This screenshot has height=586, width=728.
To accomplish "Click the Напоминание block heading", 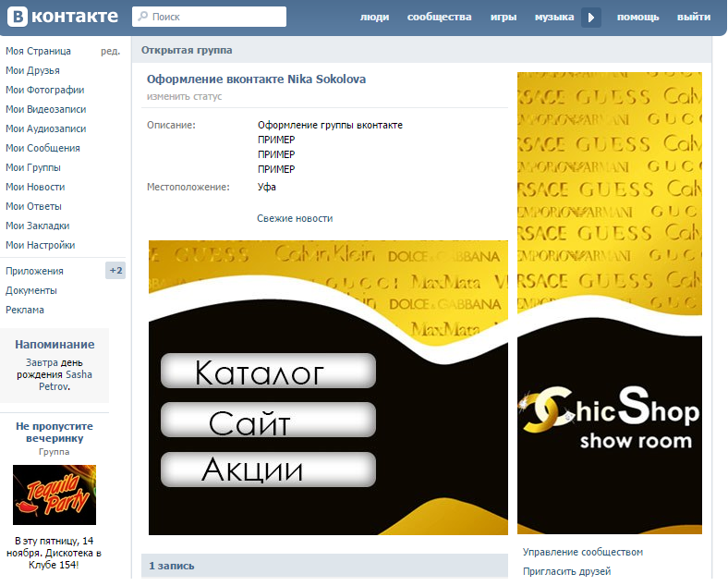I will click(x=55, y=345).
